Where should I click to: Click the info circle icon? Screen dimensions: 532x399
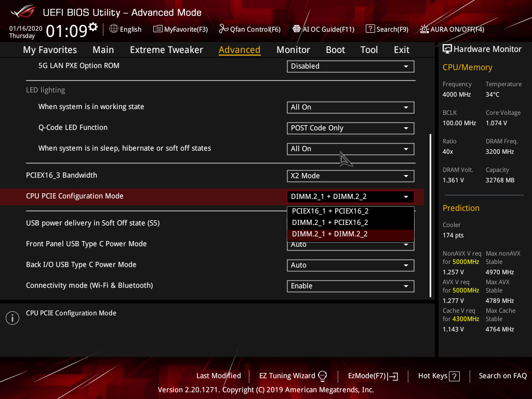tap(12, 318)
